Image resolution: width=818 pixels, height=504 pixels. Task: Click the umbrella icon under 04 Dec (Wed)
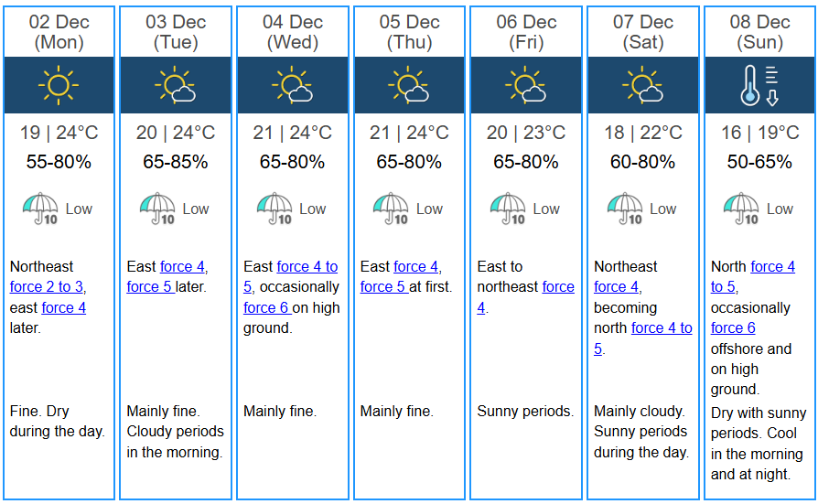pyautogui.click(x=274, y=209)
